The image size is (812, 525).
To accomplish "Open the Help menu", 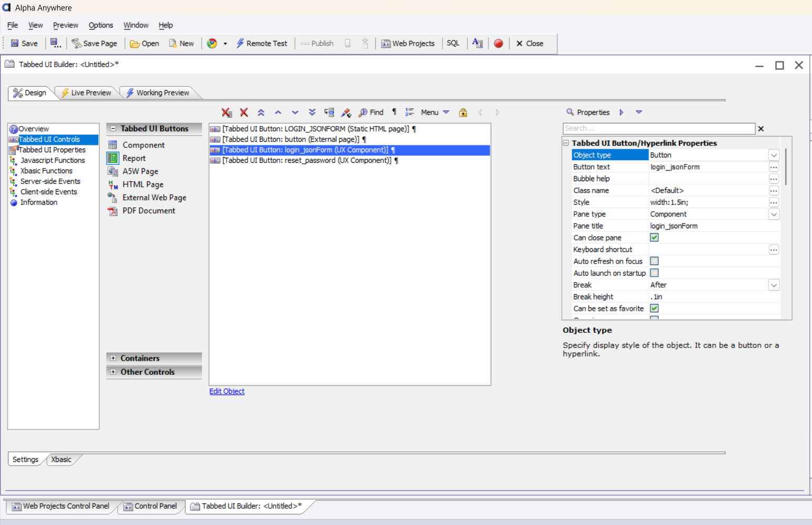I will point(166,25).
